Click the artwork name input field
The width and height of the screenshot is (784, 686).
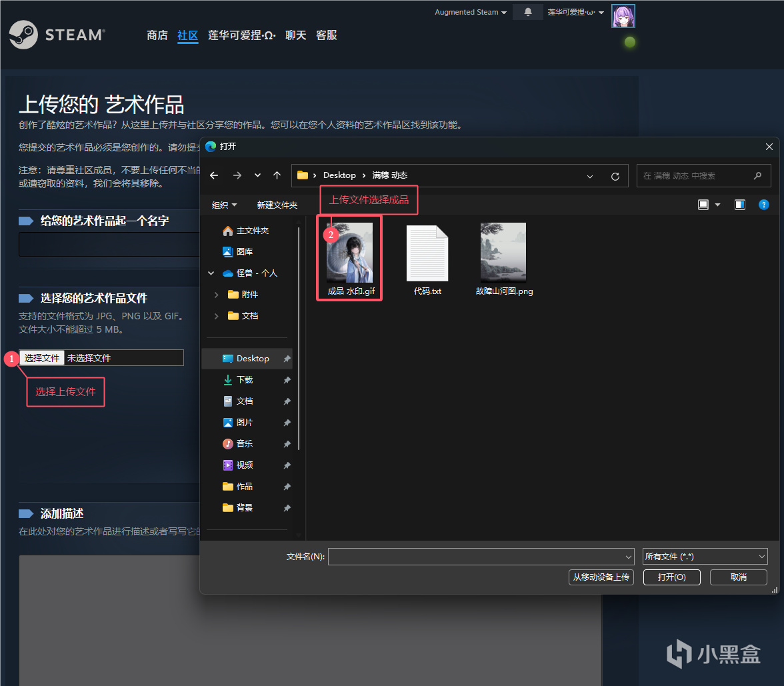click(109, 244)
